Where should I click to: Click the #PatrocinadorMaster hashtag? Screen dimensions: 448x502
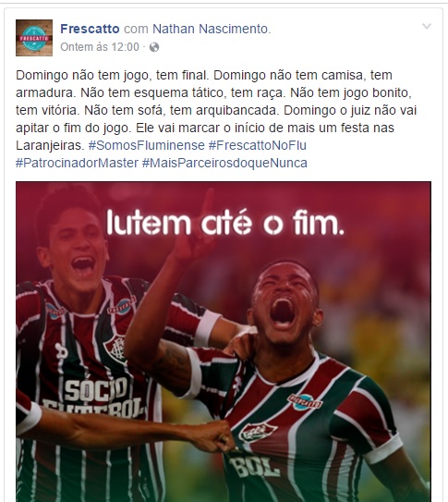click(77, 163)
